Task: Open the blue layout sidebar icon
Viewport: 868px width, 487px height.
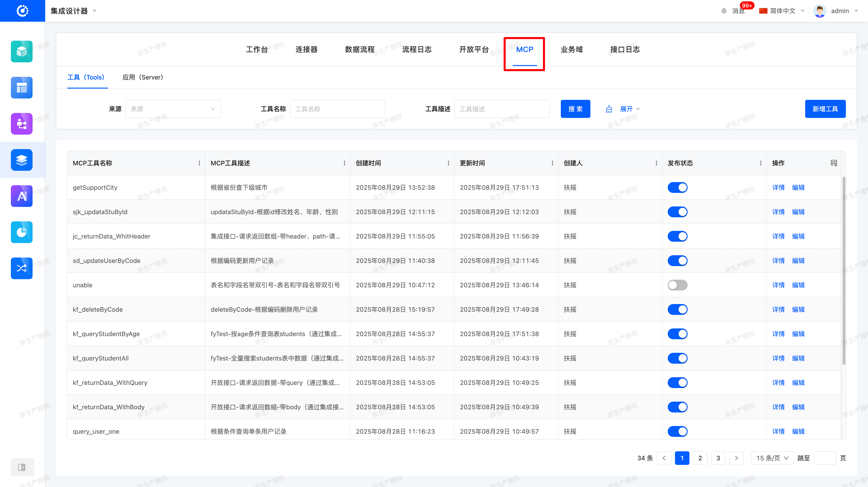Action: click(x=21, y=88)
